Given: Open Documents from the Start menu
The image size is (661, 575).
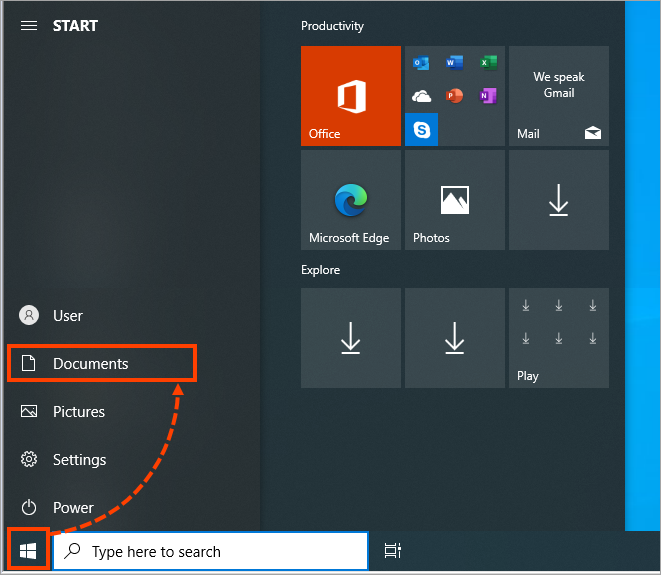Looking at the screenshot, I should [x=101, y=363].
